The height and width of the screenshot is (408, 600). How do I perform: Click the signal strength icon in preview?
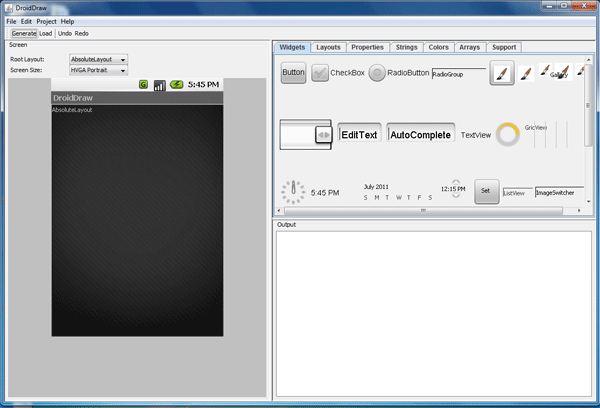pyautogui.click(x=160, y=85)
